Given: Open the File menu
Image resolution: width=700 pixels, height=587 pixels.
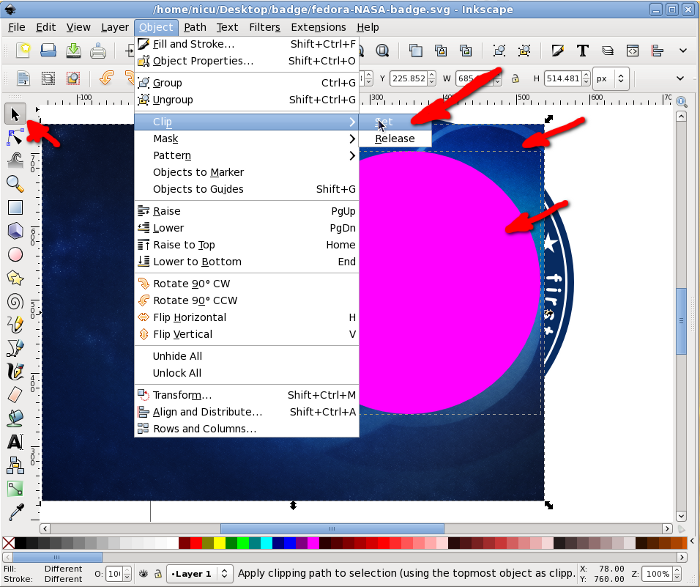Looking at the screenshot, I should tap(17, 27).
